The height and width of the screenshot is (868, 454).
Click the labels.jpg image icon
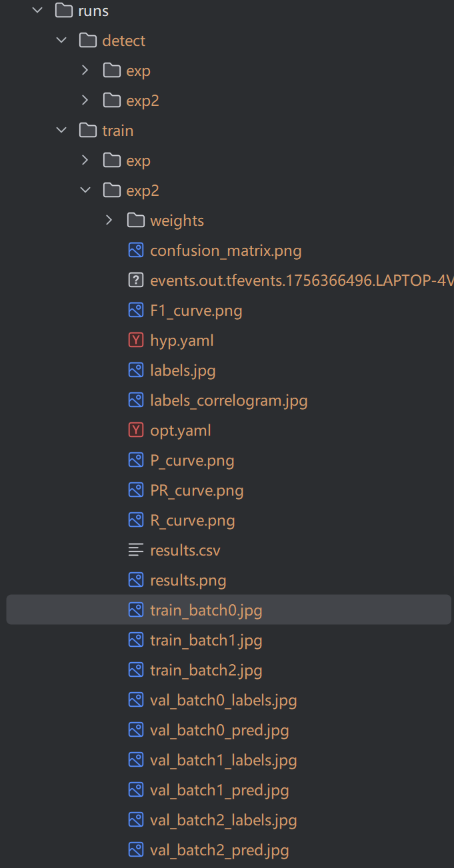pyautogui.click(x=136, y=370)
